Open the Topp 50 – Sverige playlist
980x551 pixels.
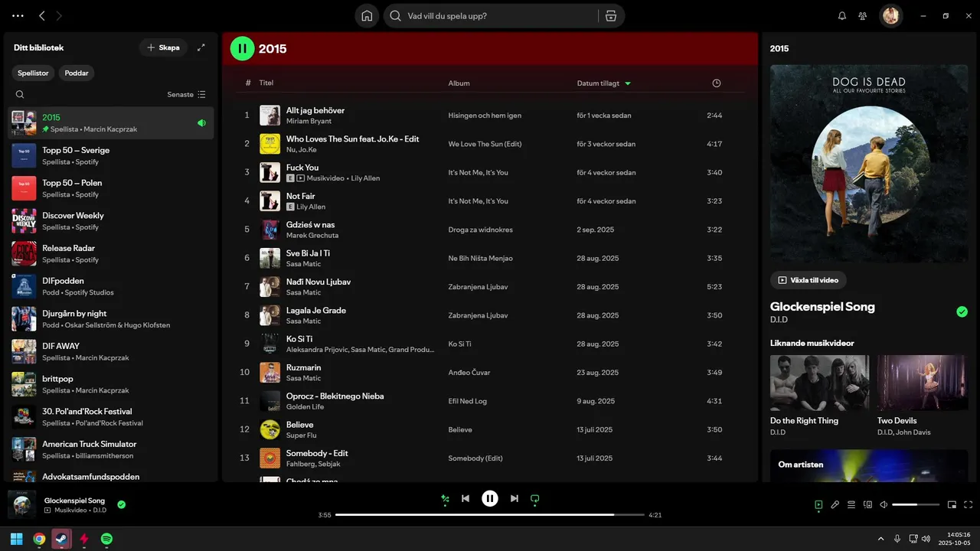click(x=111, y=155)
